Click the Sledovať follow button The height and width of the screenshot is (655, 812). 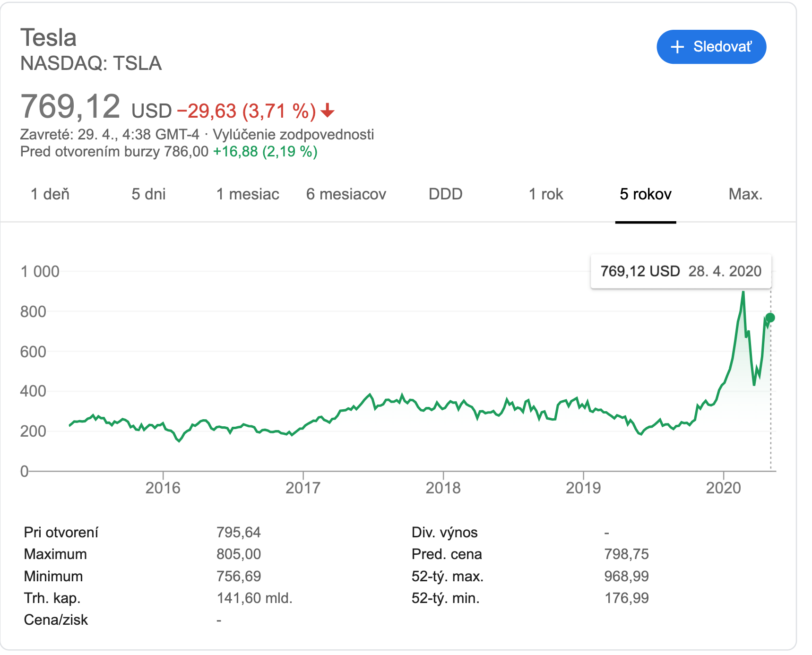pyautogui.click(x=711, y=47)
